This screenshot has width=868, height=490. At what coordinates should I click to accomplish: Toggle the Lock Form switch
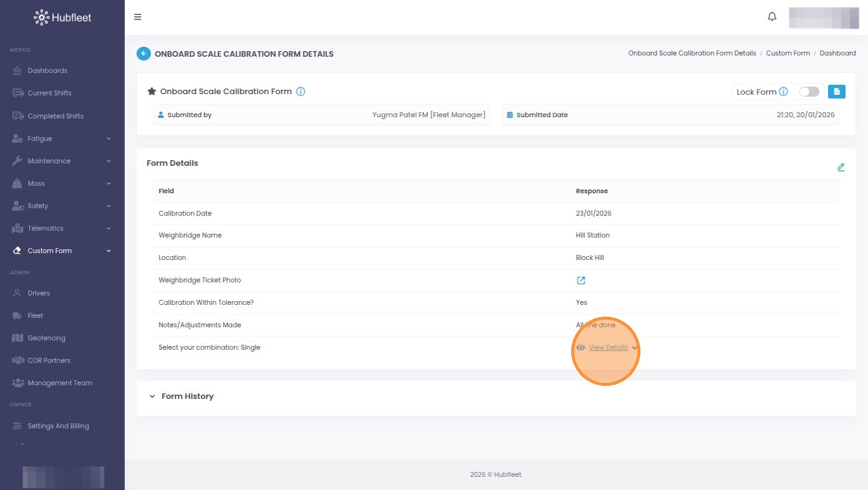click(809, 92)
